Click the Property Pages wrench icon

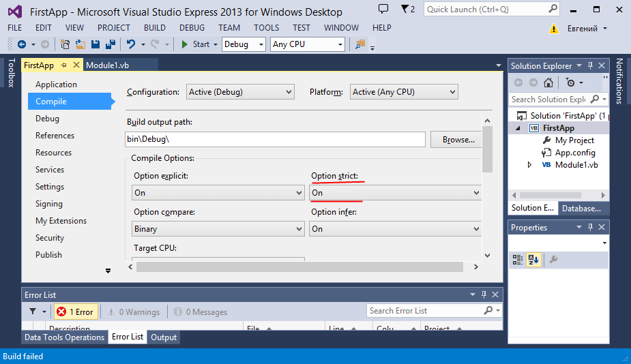pos(554,260)
